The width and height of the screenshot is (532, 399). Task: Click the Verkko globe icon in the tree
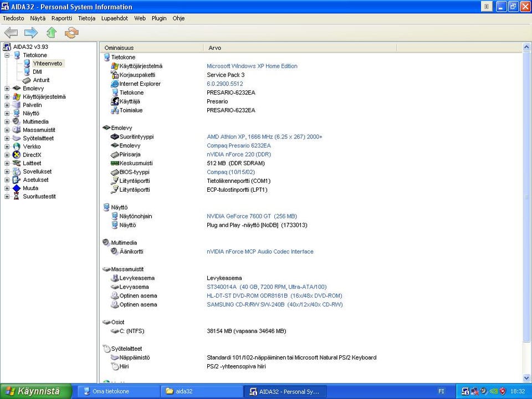(x=17, y=146)
